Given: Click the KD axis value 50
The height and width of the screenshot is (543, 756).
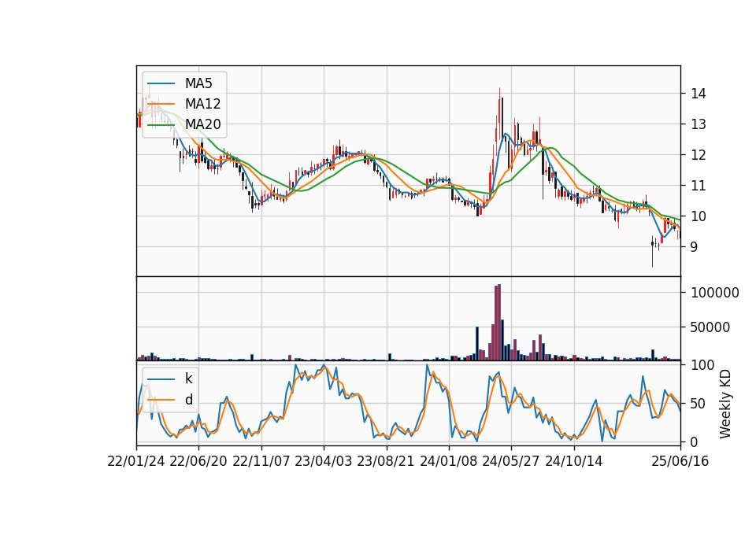Looking at the screenshot, I should (699, 404).
